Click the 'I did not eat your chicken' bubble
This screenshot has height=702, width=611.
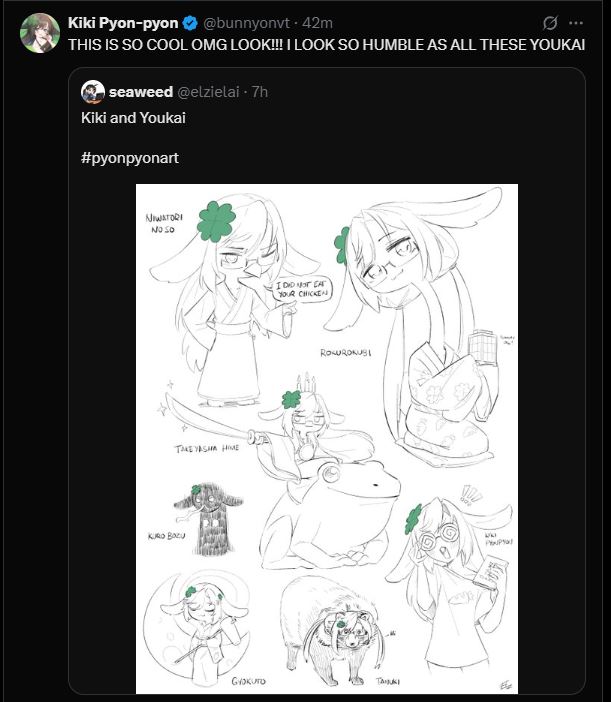point(302,289)
